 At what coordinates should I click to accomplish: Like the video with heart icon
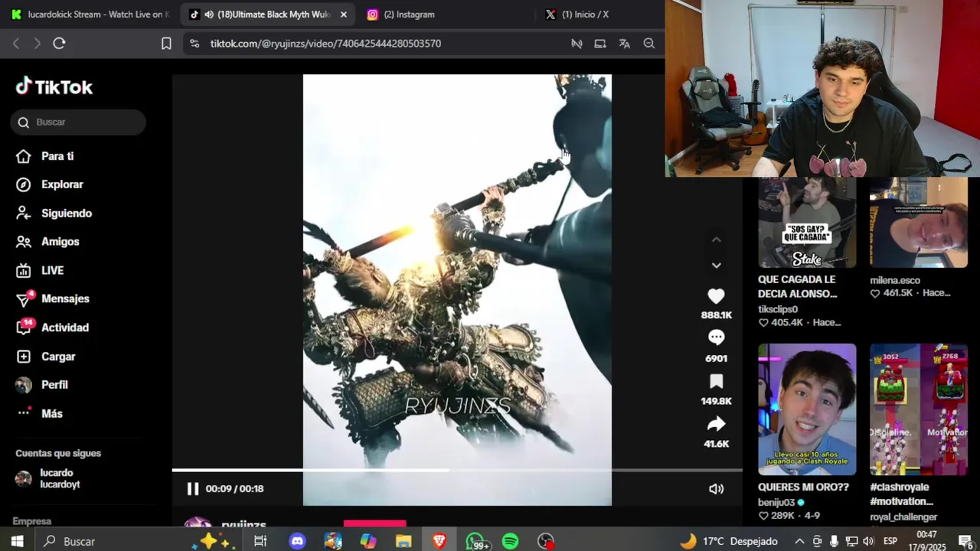point(716,297)
